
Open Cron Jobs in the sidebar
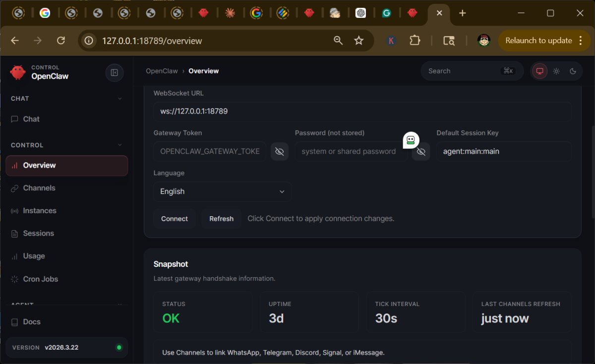[66, 279]
